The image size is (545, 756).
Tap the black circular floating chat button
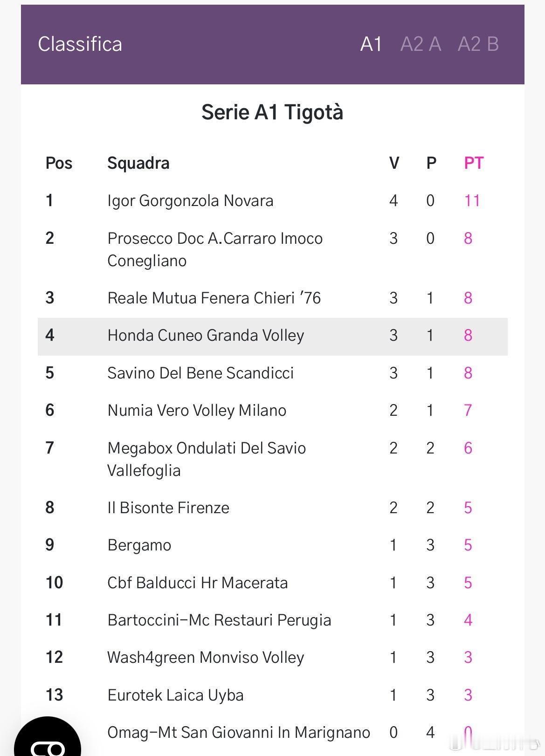[x=47, y=741]
